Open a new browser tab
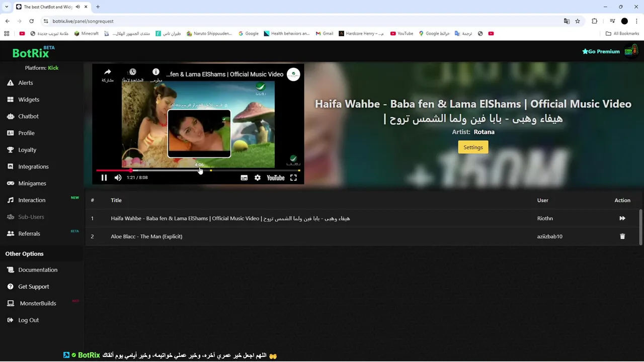This screenshot has width=644, height=362. [x=98, y=7]
